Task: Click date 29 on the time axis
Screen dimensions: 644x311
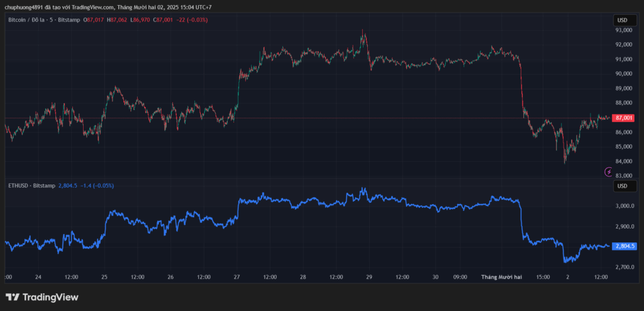Action: tap(369, 277)
